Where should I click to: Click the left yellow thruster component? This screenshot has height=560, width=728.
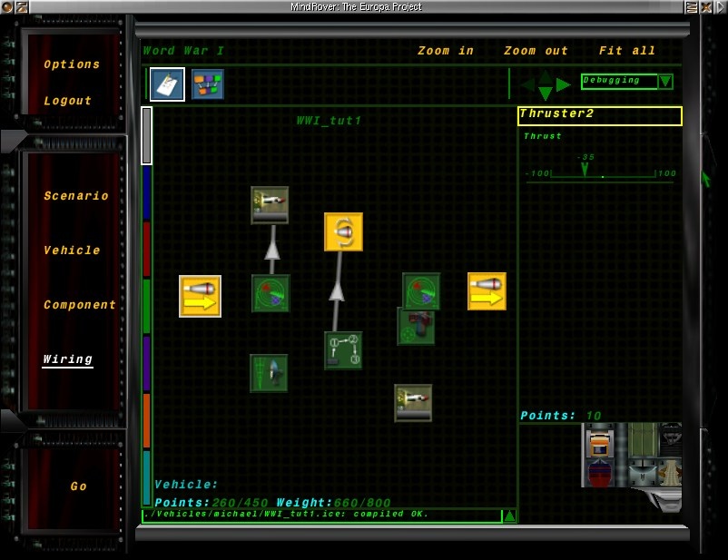[200, 296]
